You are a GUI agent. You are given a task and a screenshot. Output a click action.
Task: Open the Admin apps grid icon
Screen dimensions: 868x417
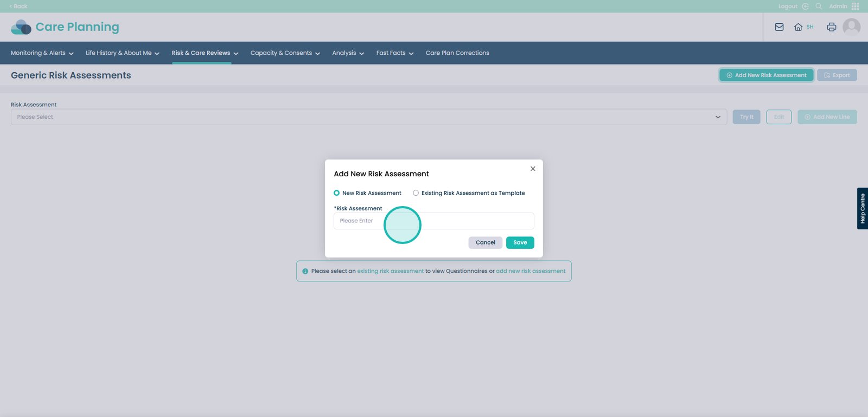[856, 7]
